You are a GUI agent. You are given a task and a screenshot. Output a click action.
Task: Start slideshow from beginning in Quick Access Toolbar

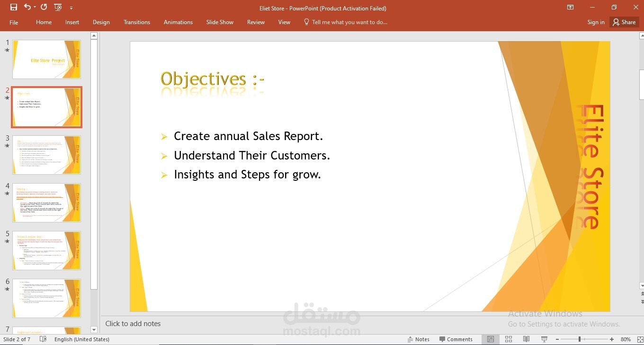pos(58,7)
